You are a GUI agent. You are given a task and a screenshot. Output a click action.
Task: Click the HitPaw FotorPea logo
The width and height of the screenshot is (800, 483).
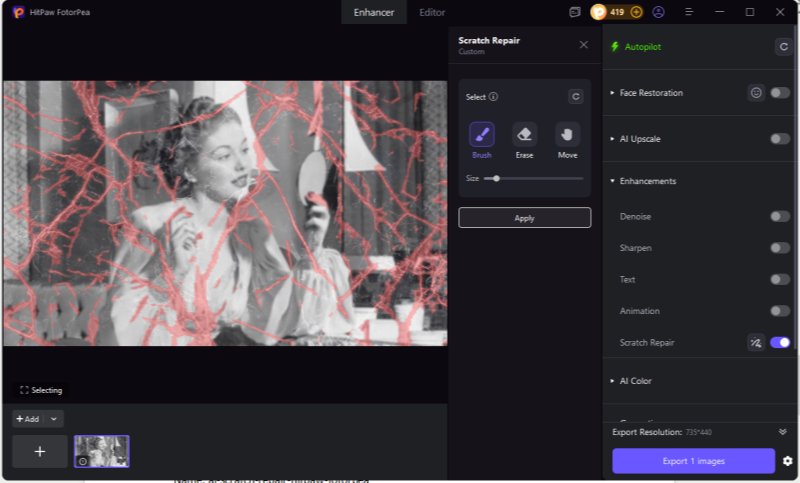[x=18, y=12]
